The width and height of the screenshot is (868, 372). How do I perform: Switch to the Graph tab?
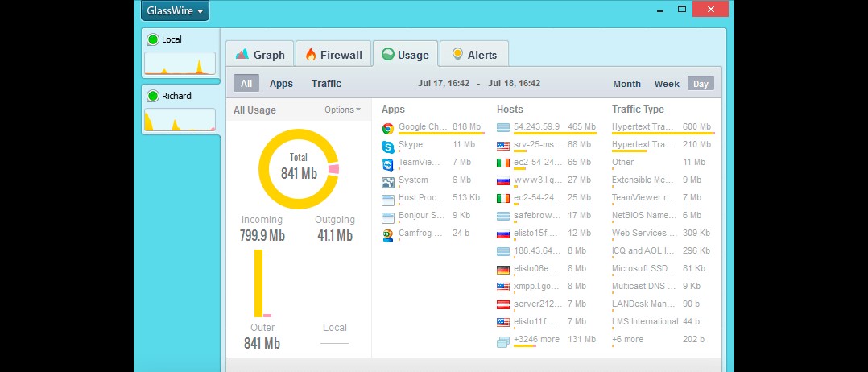[x=259, y=54]
